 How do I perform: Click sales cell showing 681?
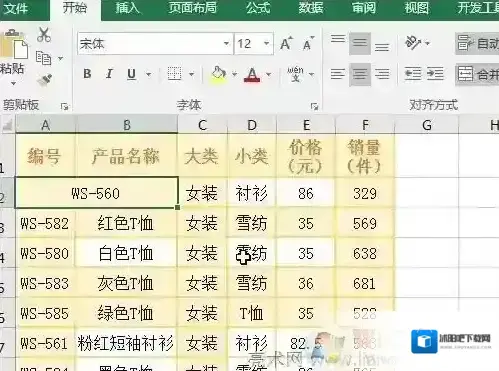coord(365,283)
